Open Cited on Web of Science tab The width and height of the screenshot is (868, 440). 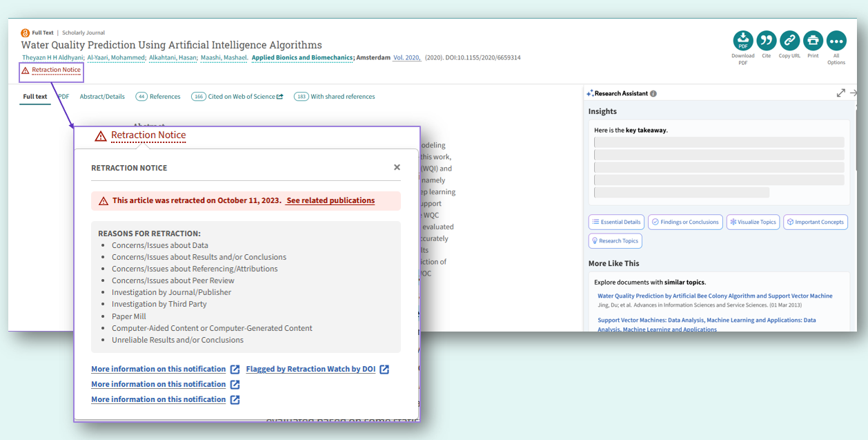pyautogui.click(x=237, y=97)
